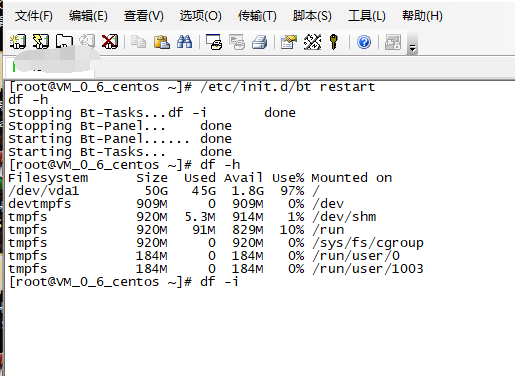515x376 pixels.
Task: Click the greyed Reconnect icon
Action: coord(87,42)
